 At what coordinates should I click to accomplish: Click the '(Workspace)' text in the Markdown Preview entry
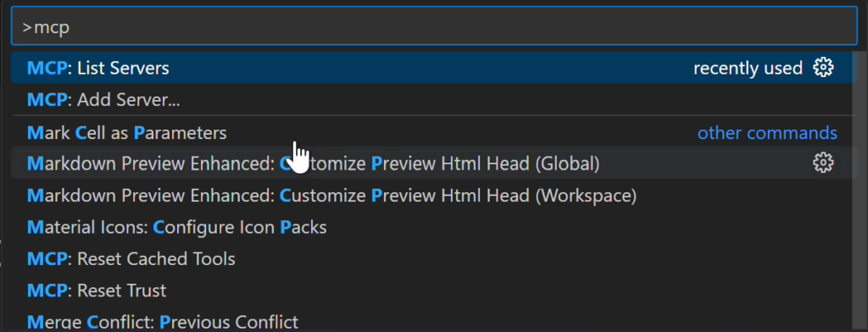tap(588, 196)
